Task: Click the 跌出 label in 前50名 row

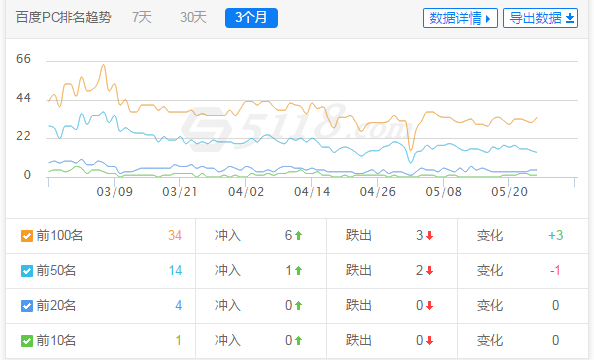Action: point(358,270)
